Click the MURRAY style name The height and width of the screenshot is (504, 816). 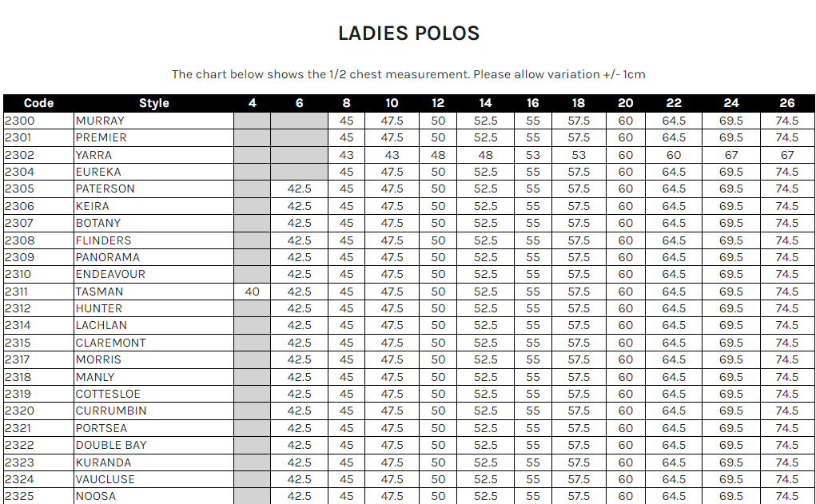tap(100, 121)
